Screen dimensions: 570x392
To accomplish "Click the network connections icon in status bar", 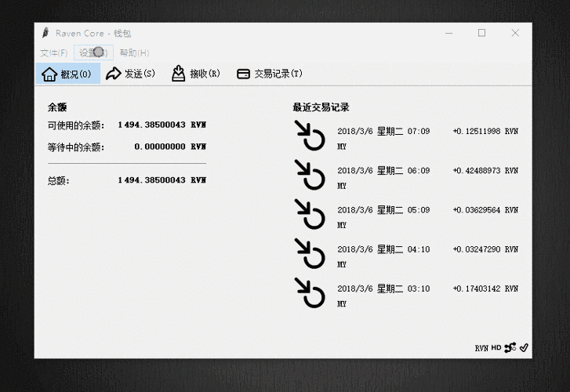I will pyautogui.click(x=510, y=347).
